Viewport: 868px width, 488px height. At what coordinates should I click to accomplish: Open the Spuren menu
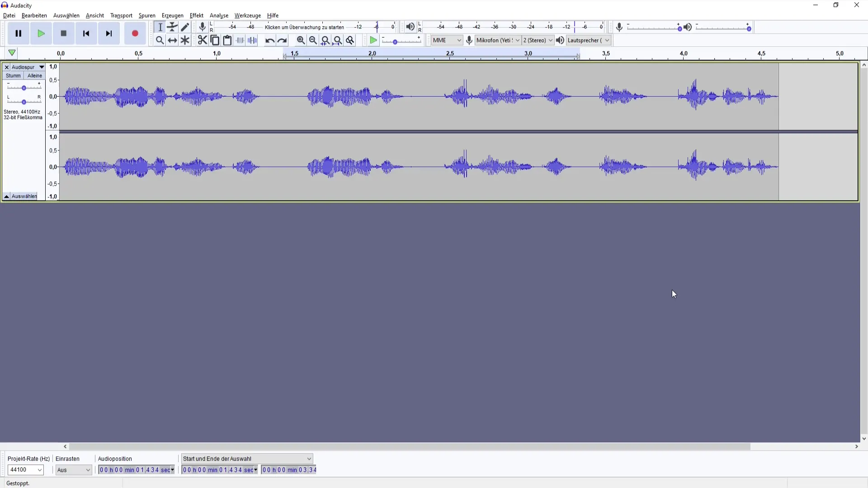click(x=147, y=15)
